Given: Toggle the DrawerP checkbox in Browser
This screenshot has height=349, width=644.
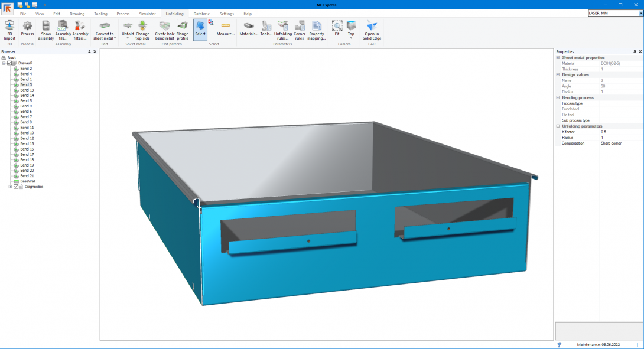Looking at the screenshot, I should tap(9, 63).
